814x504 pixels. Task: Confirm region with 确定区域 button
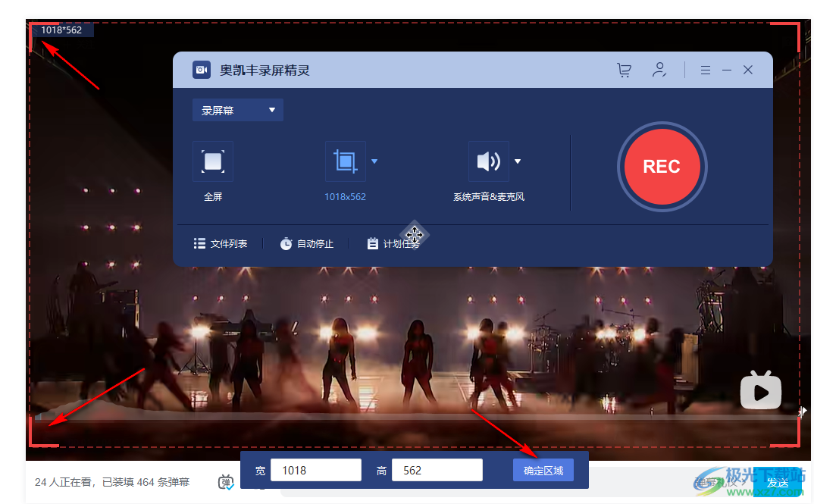pyautogui.click(x=543, y=470)
